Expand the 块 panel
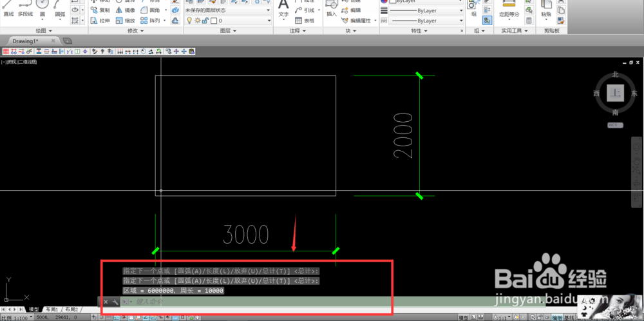 point(351,31)
